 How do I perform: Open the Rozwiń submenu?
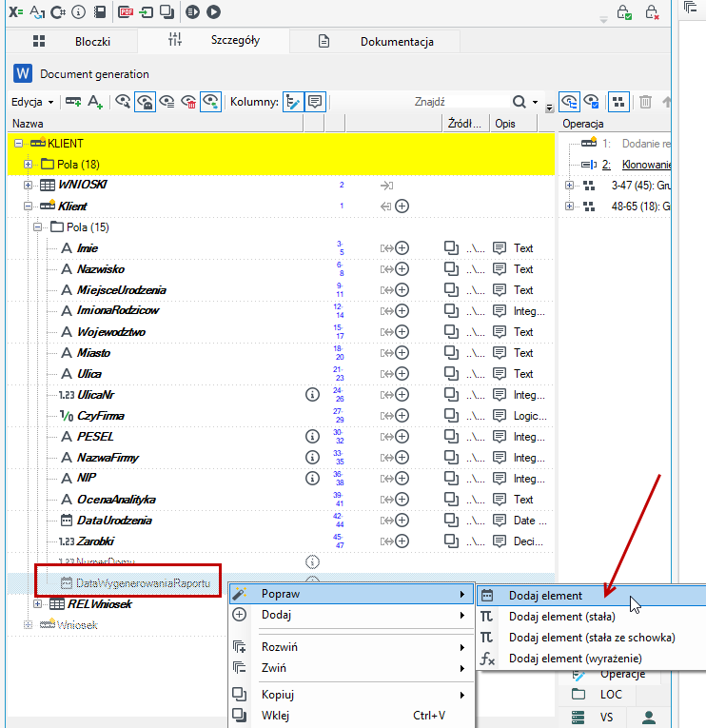(x=352, y=647)
